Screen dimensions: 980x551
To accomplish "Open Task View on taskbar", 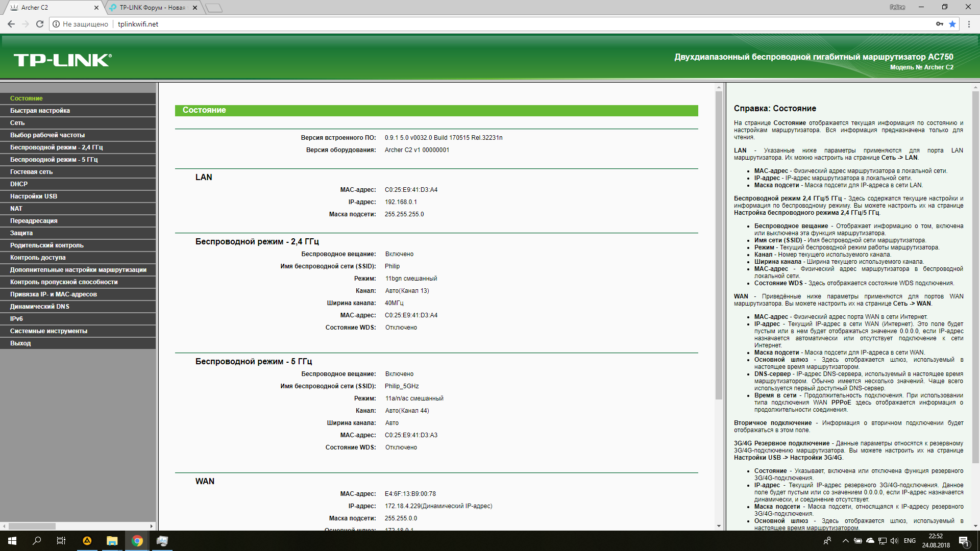I will 61,541.
